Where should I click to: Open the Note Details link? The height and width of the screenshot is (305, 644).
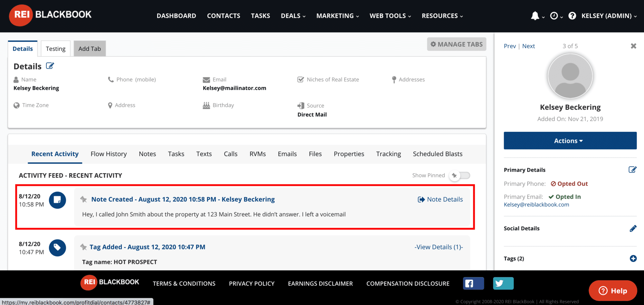click(x=440, y=199)
